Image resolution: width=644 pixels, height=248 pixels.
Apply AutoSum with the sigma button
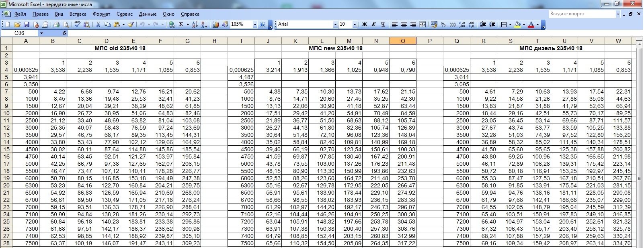pyautogui.click(x=181, y=24)
